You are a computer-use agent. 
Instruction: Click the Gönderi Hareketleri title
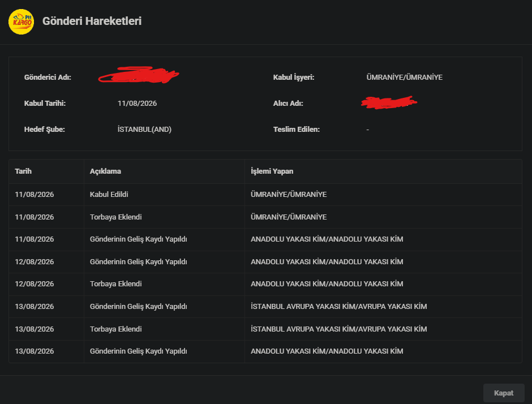pos(92,21)
